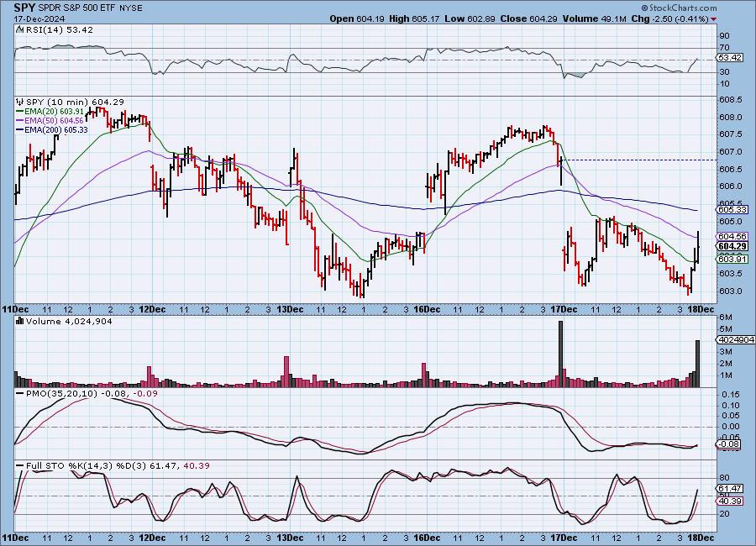
Task: Click the Low 602.89 value
Action: click(470, 18)
